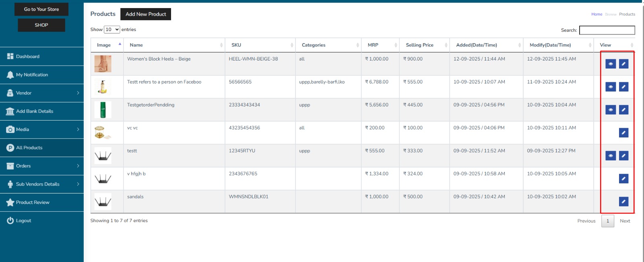Viewport: 644px width, 262px height.
Task: Click the Dashboard icon in the sidebar
Action: [x=10, y=56]
